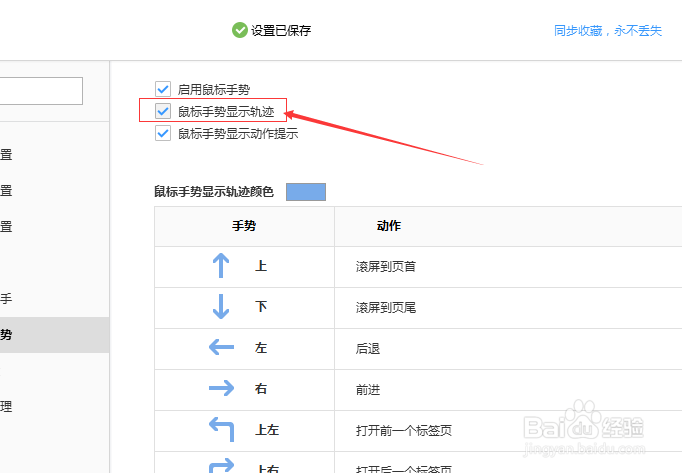Click the up arrow gesture icon
The image size is (682, 473).
(221, 265)
